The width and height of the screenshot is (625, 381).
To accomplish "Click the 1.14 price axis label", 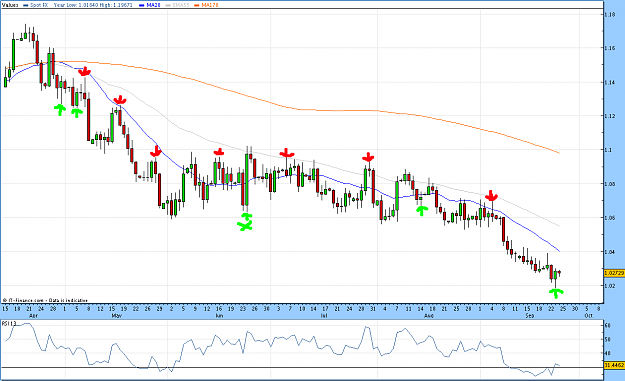I will coord(610,82).
